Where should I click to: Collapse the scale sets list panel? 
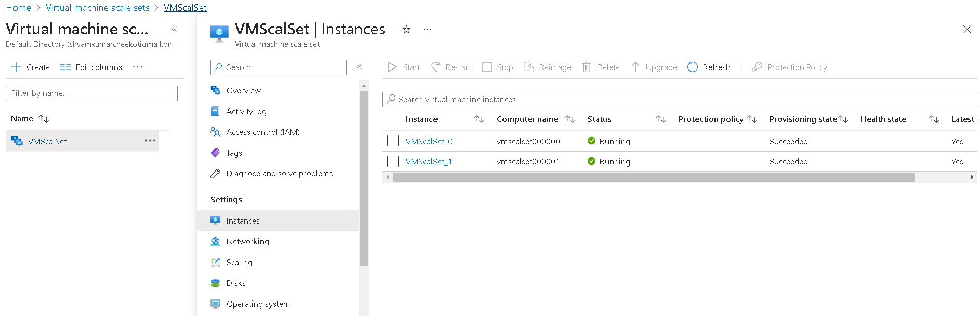tap(174, 29)
